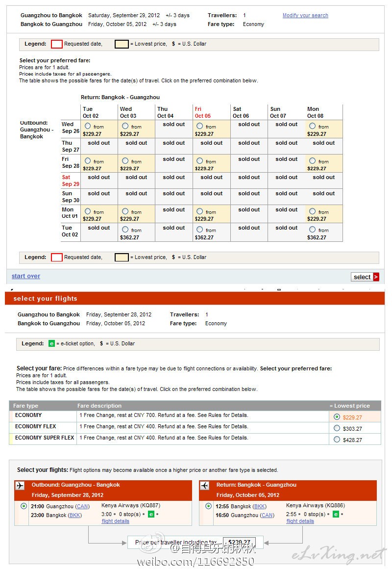Screen dimensions: 392x571
Task: Select fare for Wed Sep 26 and Wed Oct 03
Action: tap(125, 126)
